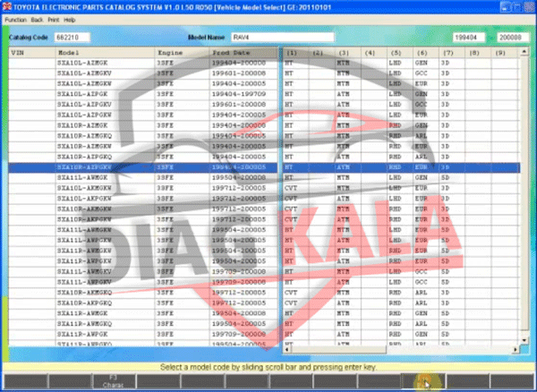The width and height of the screenshot is (537, 392).
Task: Click the vertical scrollbar down arrow
Action: click(x=524, y=340)
